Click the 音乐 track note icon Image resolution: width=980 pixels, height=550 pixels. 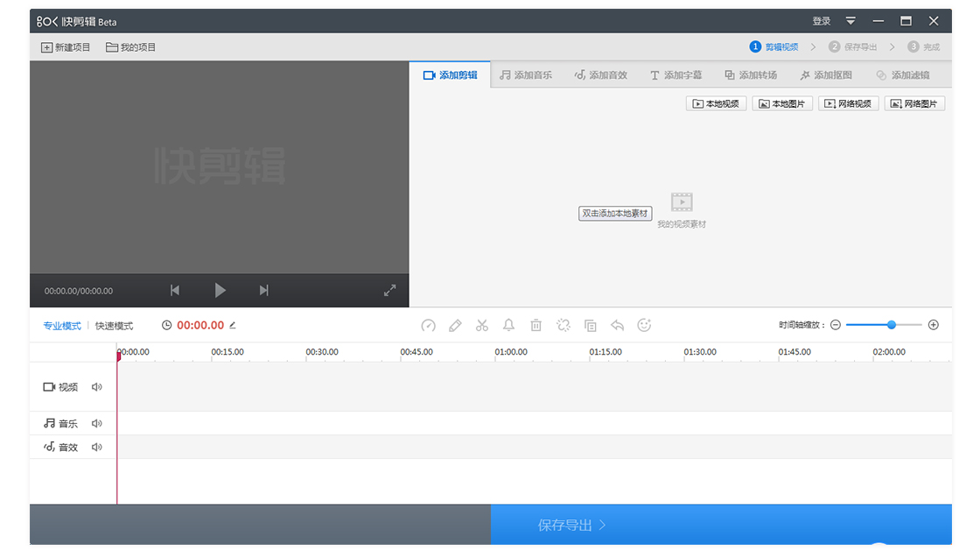49,424
